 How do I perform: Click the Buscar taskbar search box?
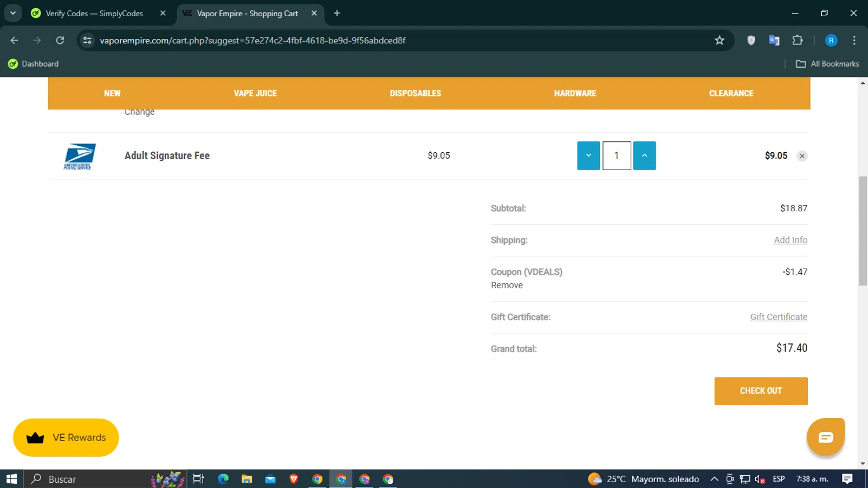[105, 479]
